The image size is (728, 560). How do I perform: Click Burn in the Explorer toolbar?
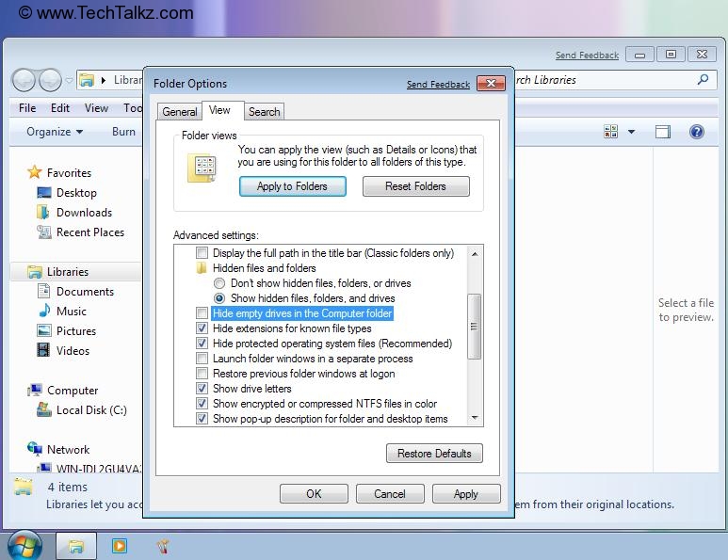[123, 132]
